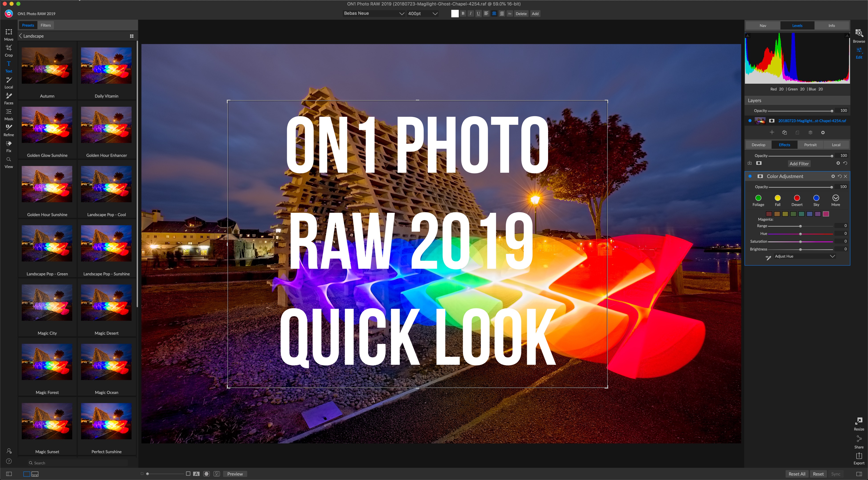Duplicate the layer via copy icon
The image size is (868, 480).
[784, 132]
